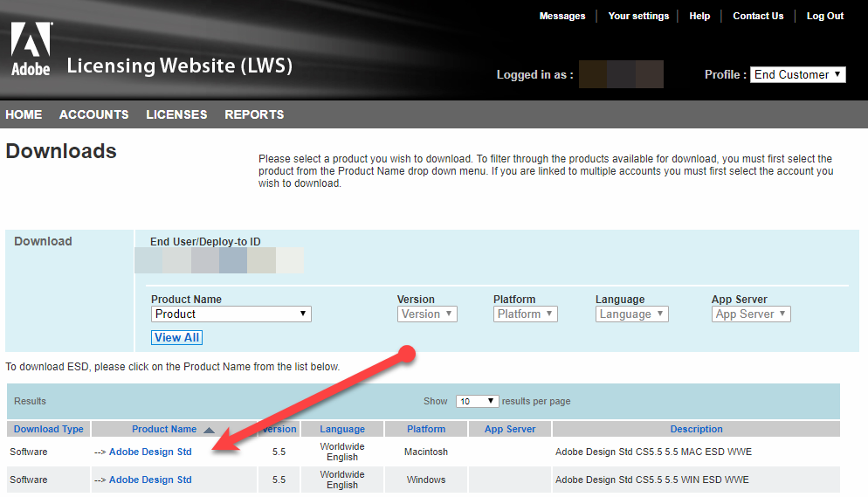Image resolution: width=868 pixels, height=497 pixels.
Task: Sort by Description column header
Action: point(696,429)
